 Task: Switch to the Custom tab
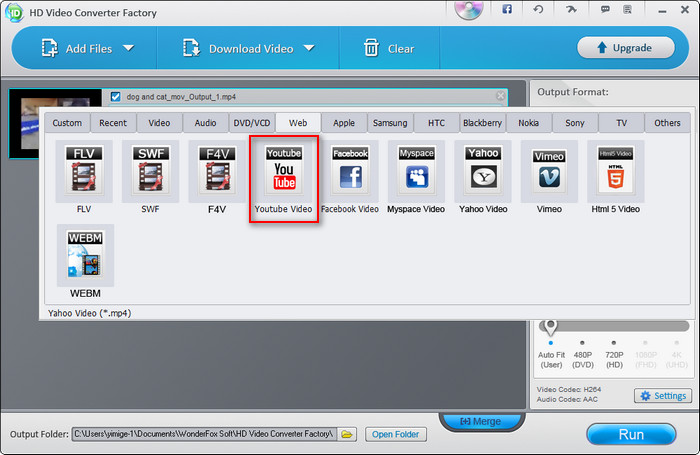pos(67,123)
